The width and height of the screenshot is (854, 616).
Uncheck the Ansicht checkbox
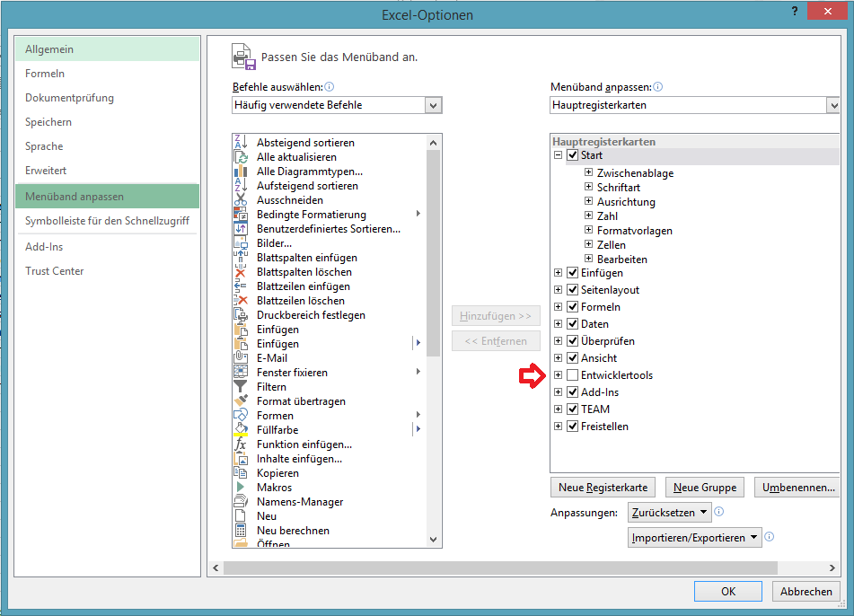click(x=572, y=357)
